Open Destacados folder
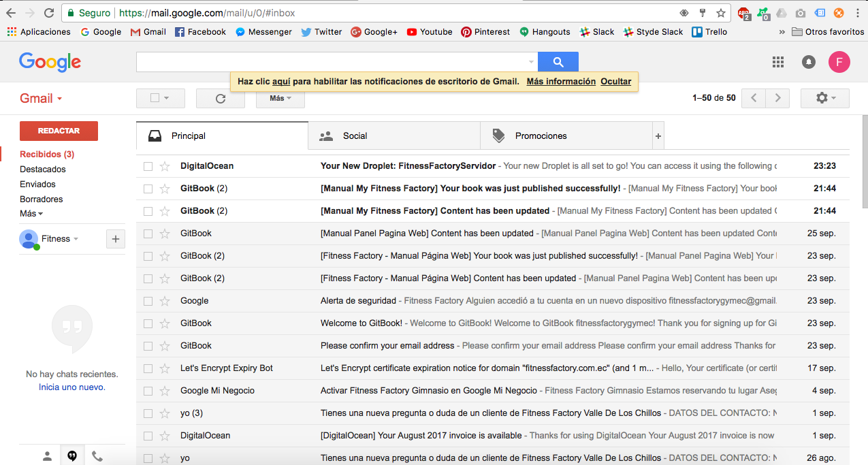868x465 pixels. tap(43, 170)
